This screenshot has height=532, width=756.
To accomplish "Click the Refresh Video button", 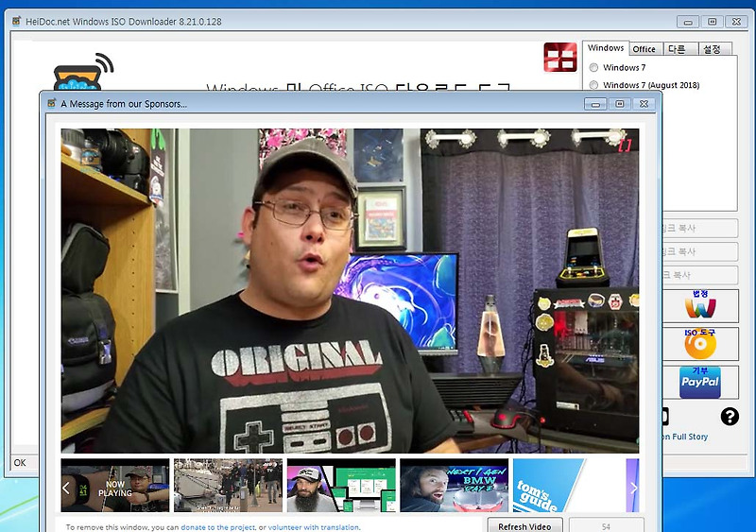I will point(524,525).
